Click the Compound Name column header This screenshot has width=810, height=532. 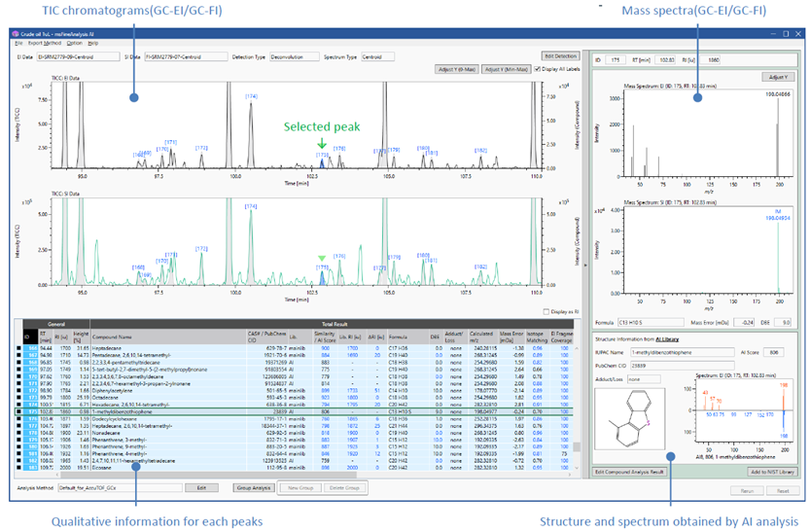168,337
